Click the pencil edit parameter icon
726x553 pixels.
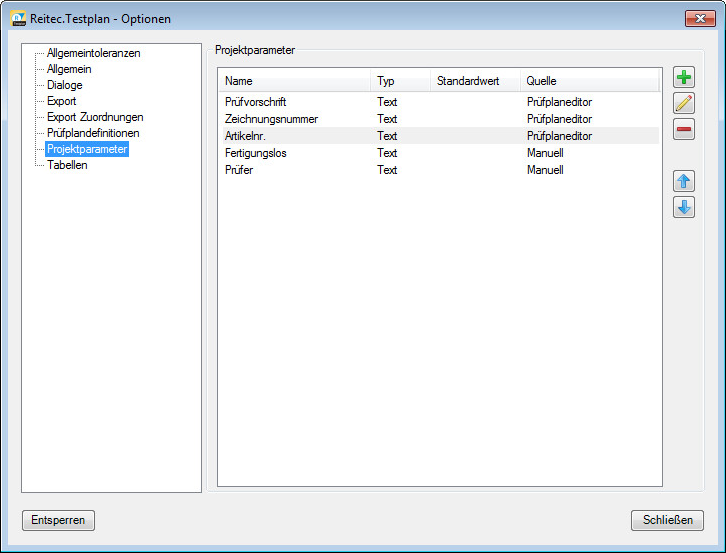pos(684,103)
